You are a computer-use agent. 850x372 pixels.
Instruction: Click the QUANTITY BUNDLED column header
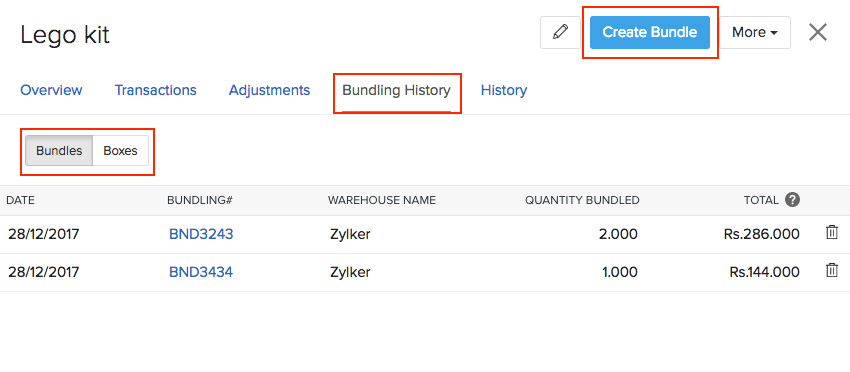(x=582, y=200)
